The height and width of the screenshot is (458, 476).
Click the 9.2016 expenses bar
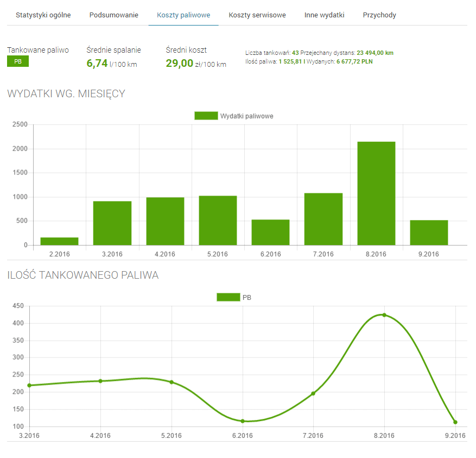point(429,233)
